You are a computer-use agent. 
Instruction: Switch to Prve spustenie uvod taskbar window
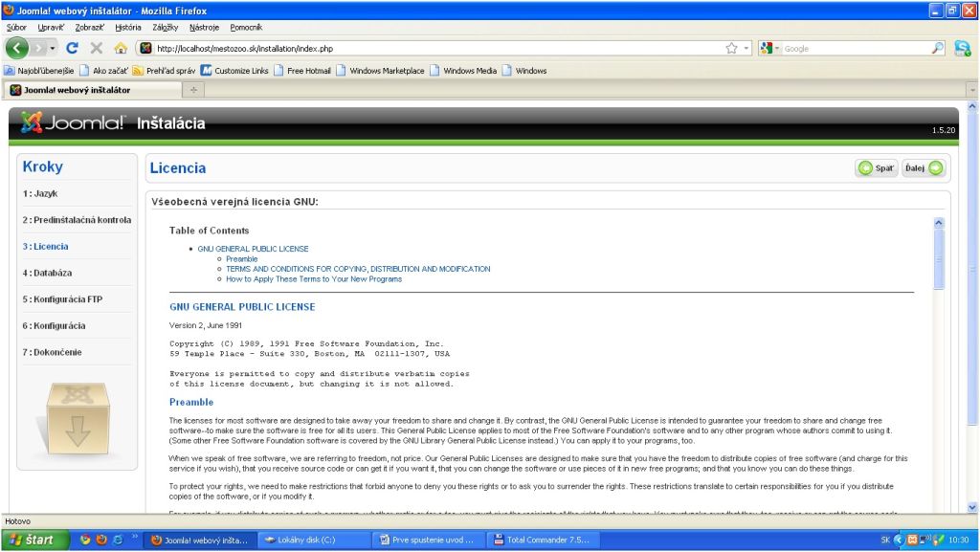click(x=429, y=540)
